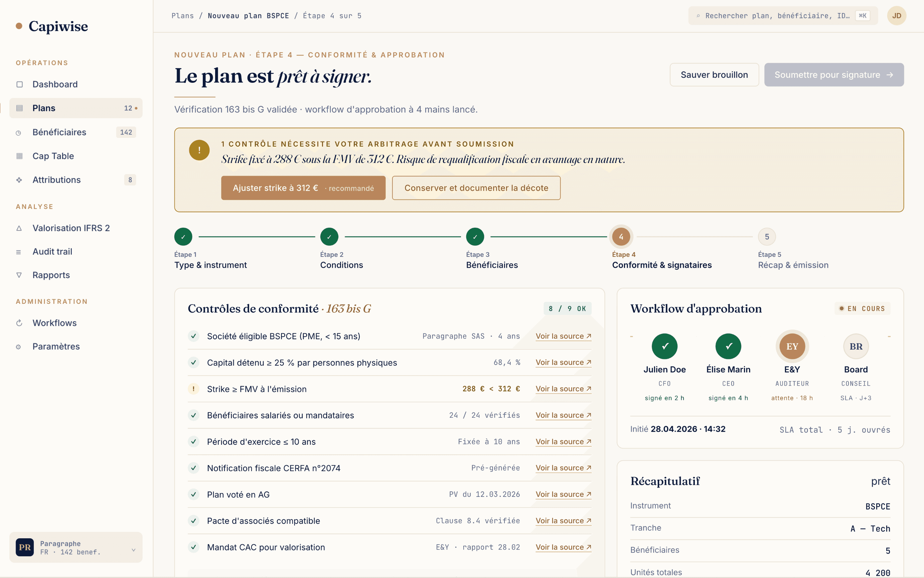
Task: Open the Bénéficiaires section
Action: tap(76, 132)
